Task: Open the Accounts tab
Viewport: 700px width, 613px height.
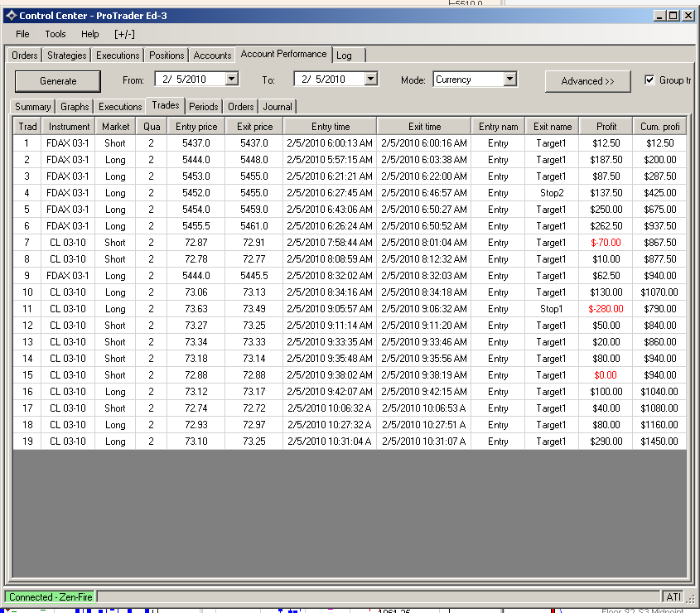Action: point(212,56)
